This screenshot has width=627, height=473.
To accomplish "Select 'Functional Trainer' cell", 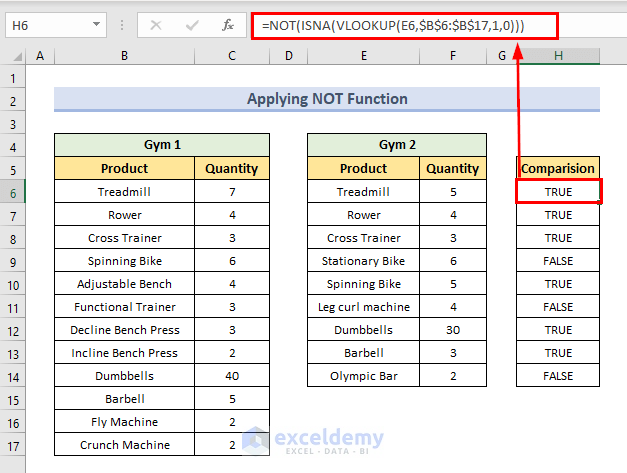I will point(124,307).
